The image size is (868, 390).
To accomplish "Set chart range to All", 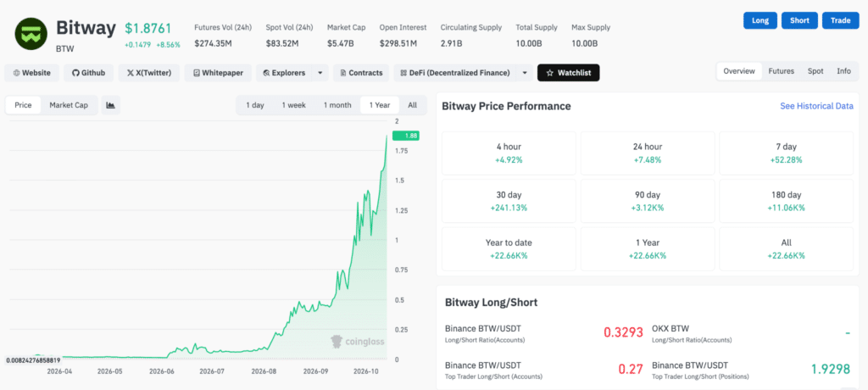I will [x=413, y=105].
